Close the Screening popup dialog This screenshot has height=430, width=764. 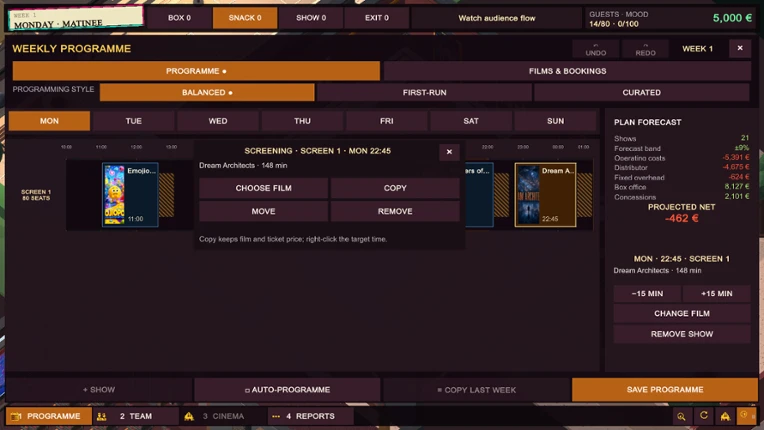click(449, 152)
